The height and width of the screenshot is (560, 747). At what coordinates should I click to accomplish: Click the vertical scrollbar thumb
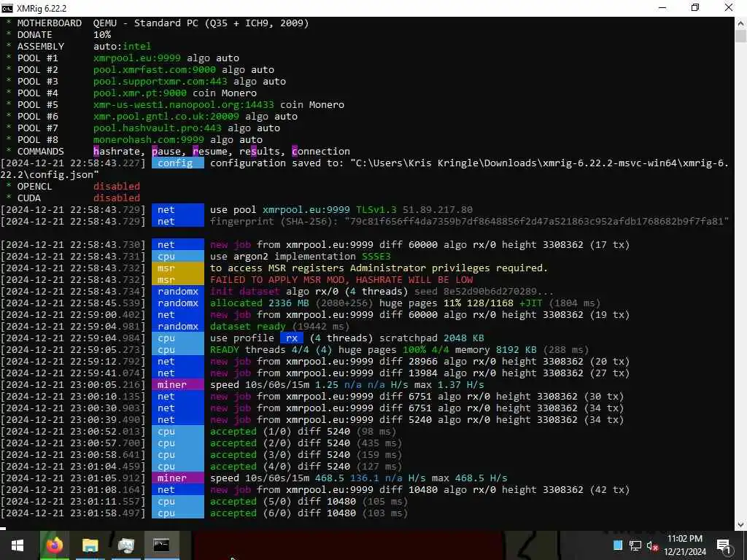pos(741,36)
